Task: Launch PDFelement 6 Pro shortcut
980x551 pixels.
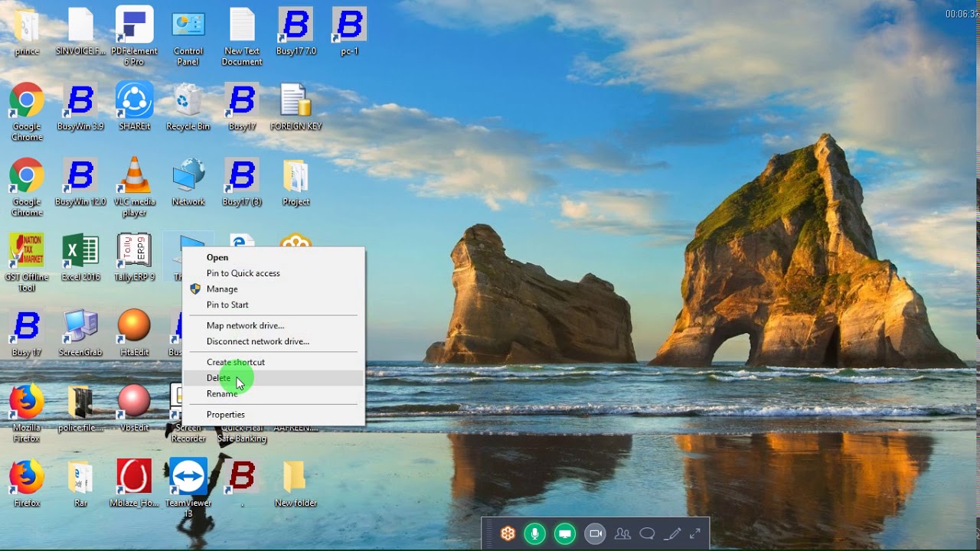Action: (134, 35)
